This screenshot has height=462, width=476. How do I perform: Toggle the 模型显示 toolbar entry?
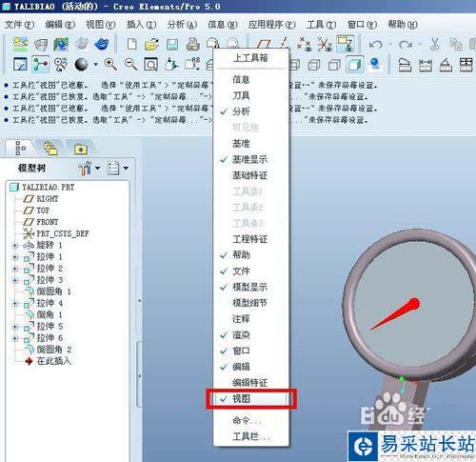[251, 287]
